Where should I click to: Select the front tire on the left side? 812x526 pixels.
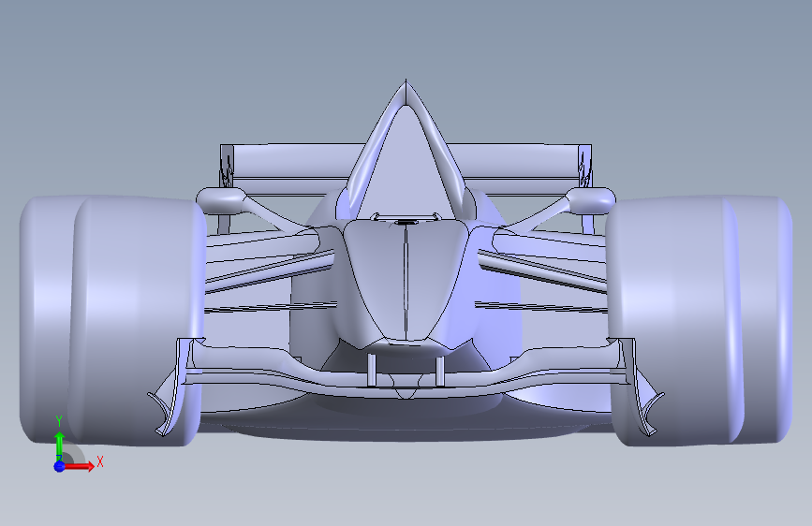tap(138, 321)
